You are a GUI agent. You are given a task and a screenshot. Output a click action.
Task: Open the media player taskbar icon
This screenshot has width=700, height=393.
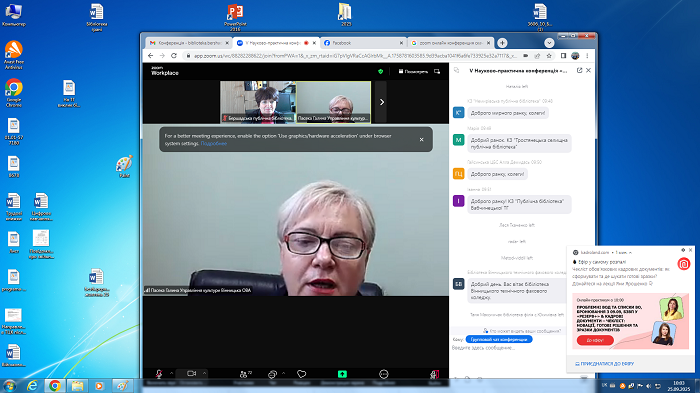[99, 386]
